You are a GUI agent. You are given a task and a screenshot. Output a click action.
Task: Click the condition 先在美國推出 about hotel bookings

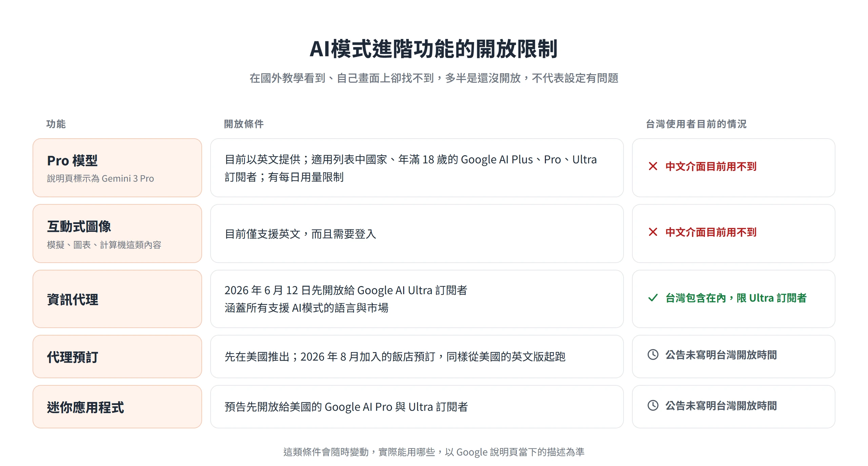tap(395, 357)
